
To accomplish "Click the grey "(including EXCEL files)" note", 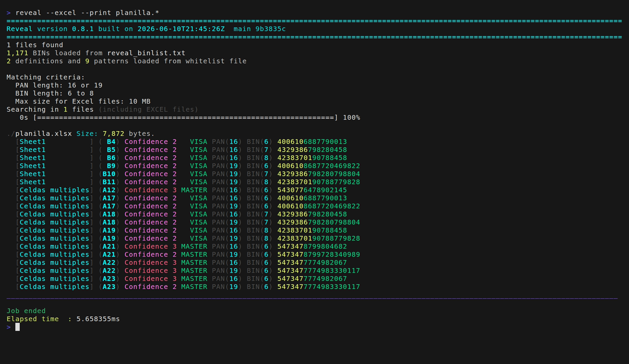I will 148,110.
